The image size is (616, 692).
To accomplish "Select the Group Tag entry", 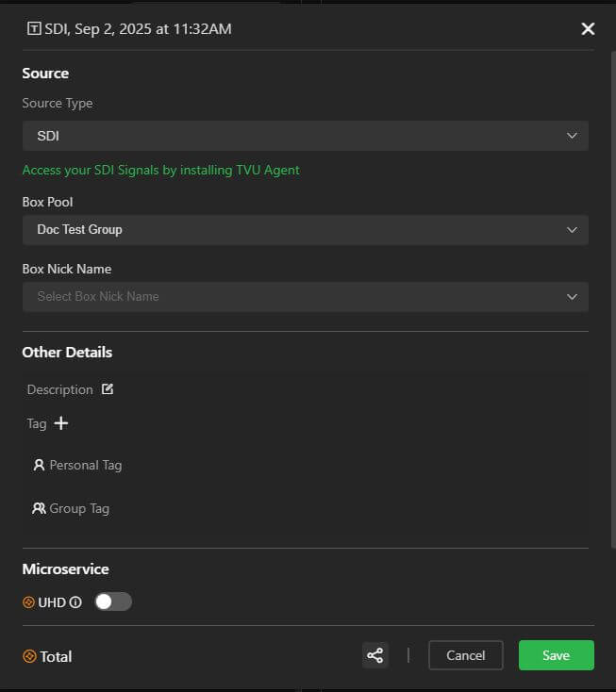I will pos(79,508).
